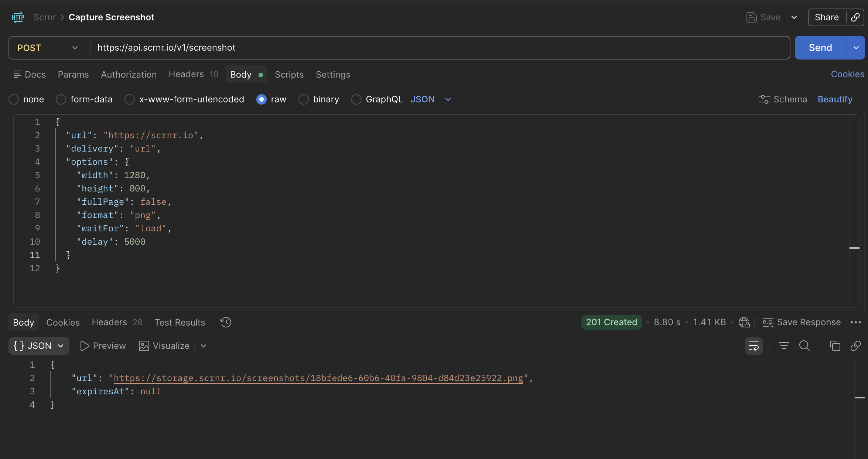
Task: Click the "expiresAt": null line
Action: click(116, 391)
